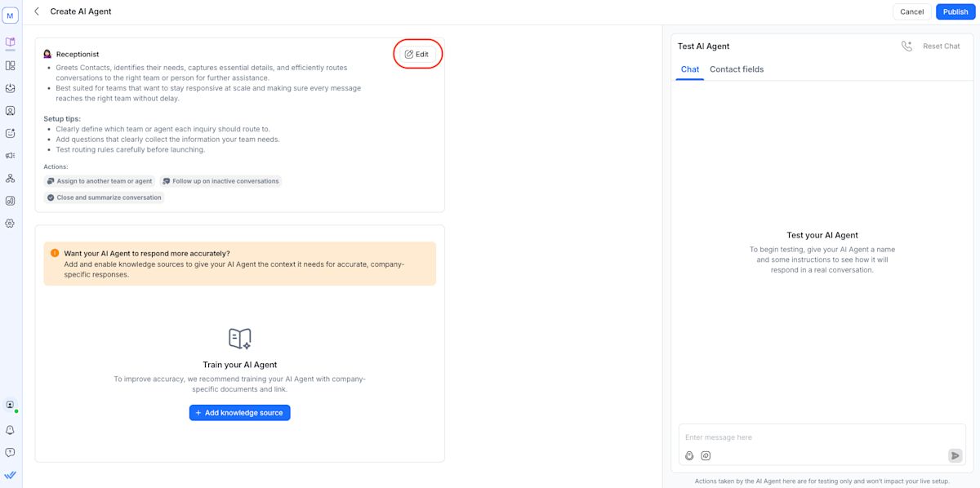The image size is (980, 488).
Task: Click the emoji icon in the chat input
Action: tap(706, 455)
